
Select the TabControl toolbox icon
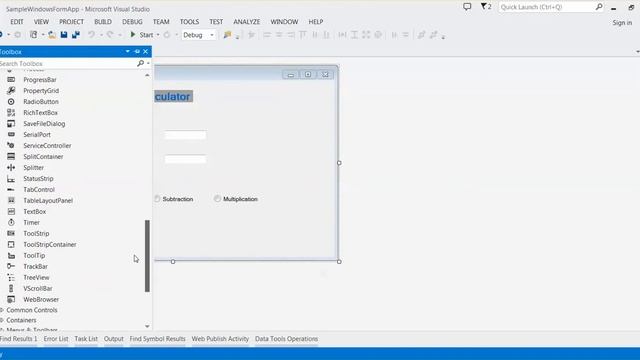[11, 190]
